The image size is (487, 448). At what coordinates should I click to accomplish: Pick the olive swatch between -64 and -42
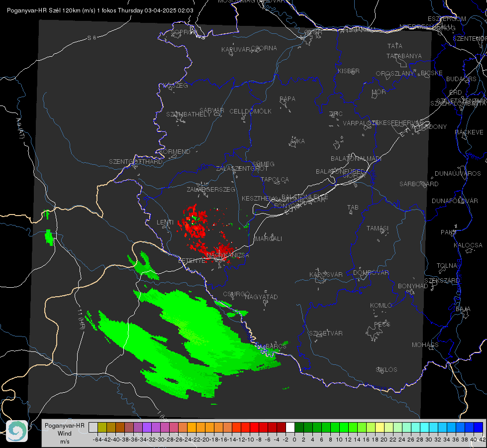[x=102, y=427]
